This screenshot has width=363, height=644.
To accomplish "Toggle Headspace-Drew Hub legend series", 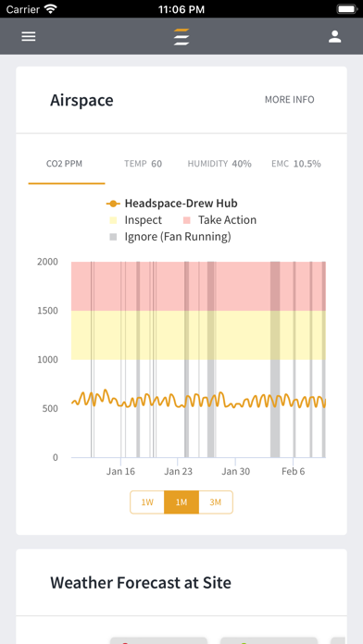I will (171, 204).
